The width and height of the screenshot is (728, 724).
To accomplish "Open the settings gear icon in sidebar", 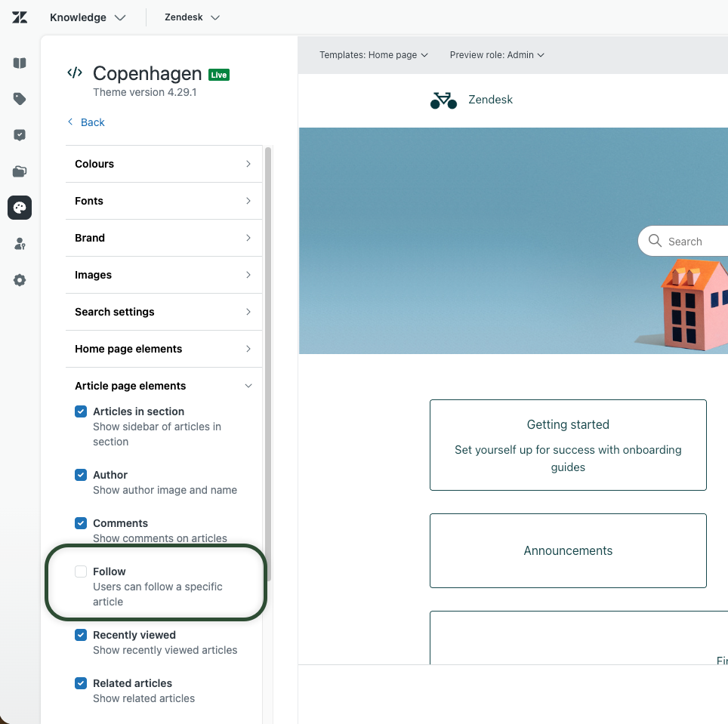I will pyautogui.click(x=20, y=280).
